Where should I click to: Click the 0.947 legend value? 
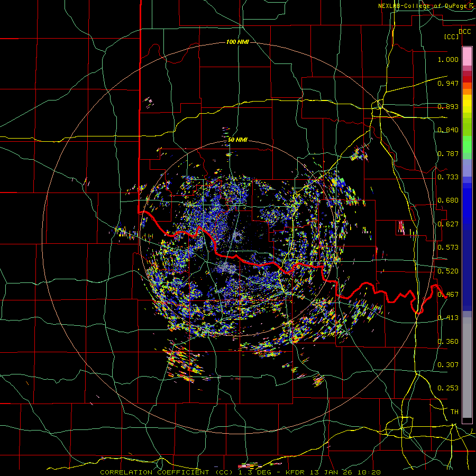tap(448, 83)
